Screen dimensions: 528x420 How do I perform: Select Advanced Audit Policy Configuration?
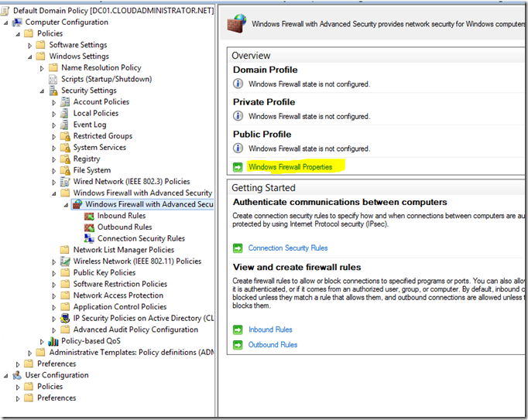135,330
